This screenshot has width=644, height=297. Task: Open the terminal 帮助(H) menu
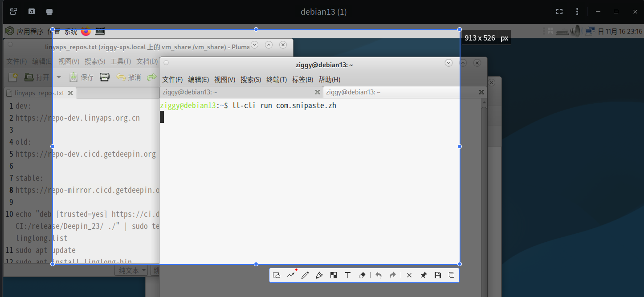click(x=330, y=79)
